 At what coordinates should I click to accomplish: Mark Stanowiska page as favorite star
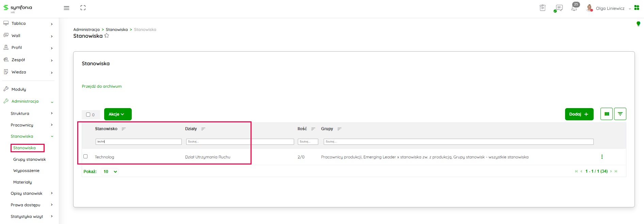[107, 36]
